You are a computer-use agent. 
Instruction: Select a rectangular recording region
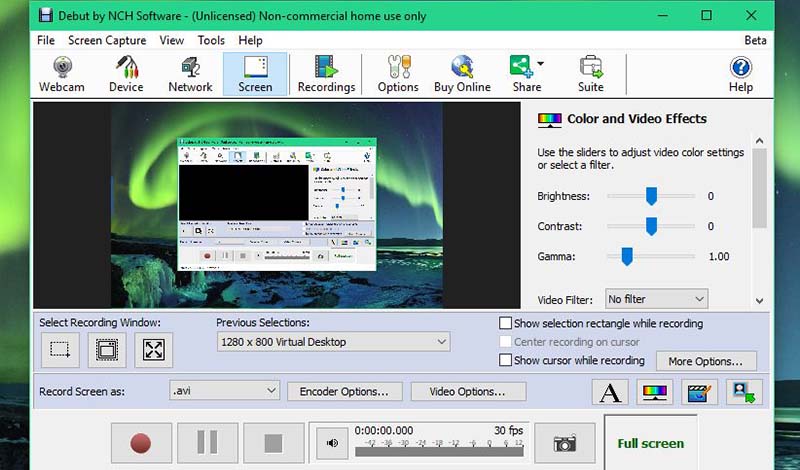tap(60, 350)
